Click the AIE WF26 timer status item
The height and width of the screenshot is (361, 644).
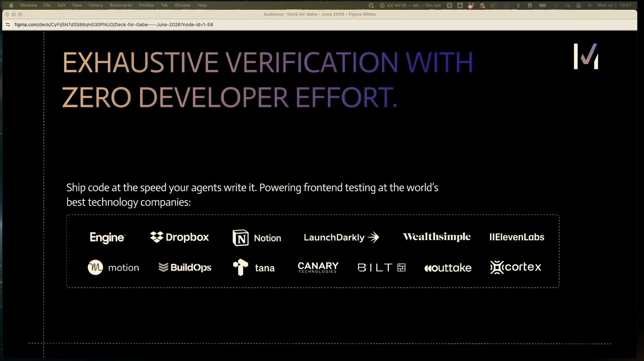[x=410, y=5]
